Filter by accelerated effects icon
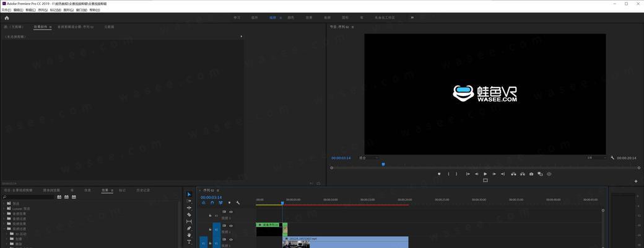 (x=59, y=197)
